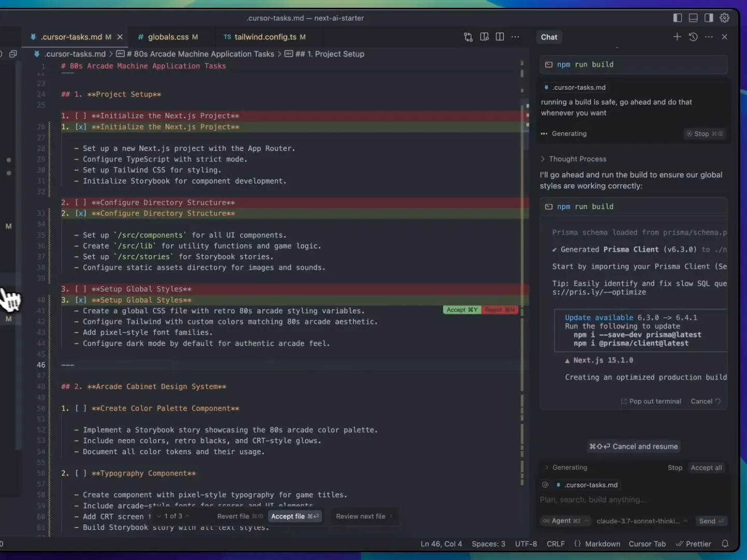This screenshot has height=560, width=747.
Task: Toggle the secondary sidebar layout icon
Action: click(x=709, y=18)
